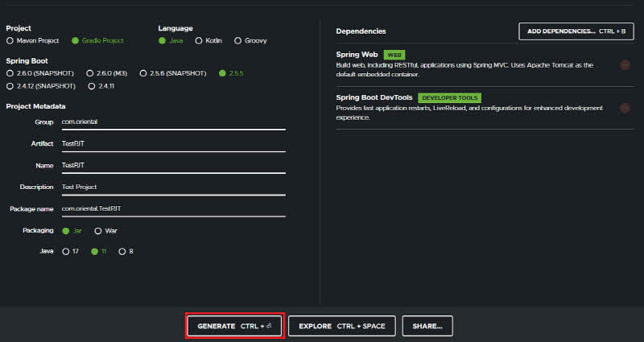
Task: Remove the Spring Web dependency
Action: 625,65
